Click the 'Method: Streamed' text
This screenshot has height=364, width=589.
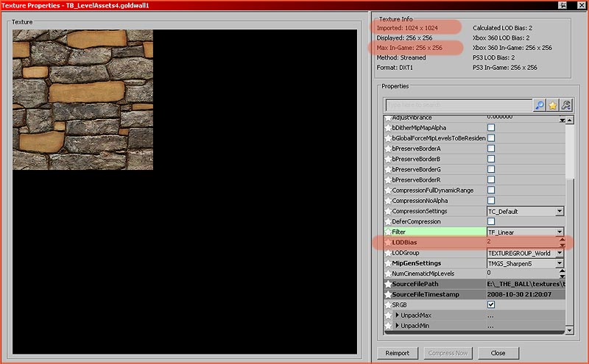401,58
